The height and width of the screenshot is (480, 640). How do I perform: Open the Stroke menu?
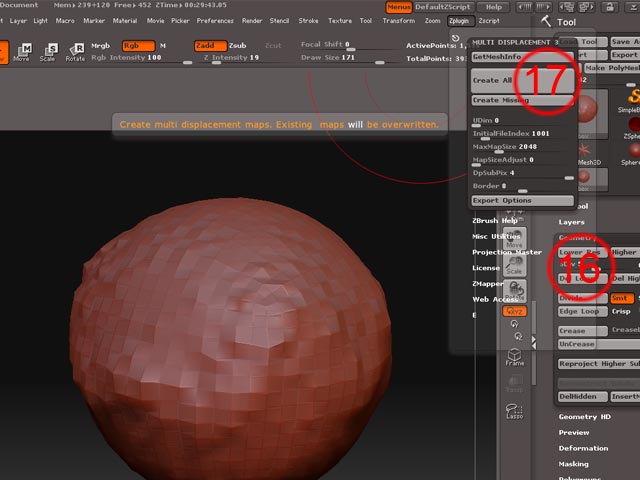coord(308,21)
